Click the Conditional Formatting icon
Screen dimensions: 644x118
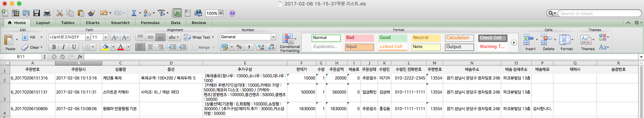point(288,39)
